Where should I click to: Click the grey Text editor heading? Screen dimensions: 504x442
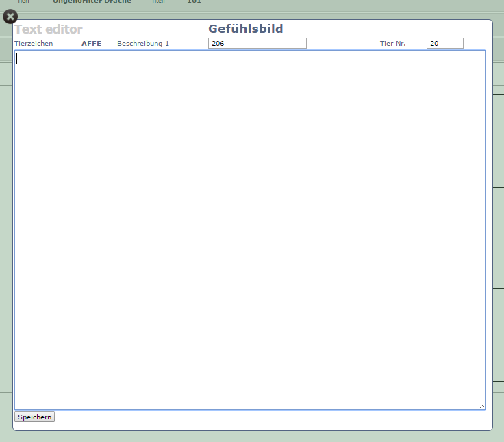[49, 29]
